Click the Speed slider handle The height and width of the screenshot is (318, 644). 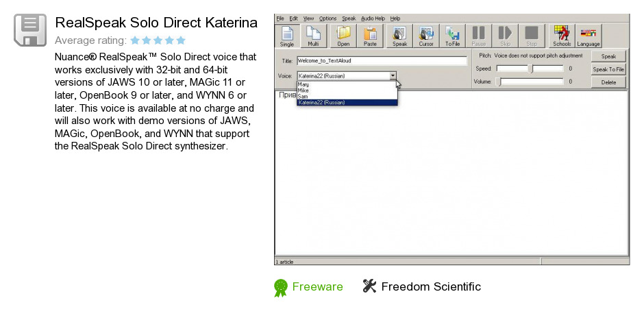pos(531,69)
